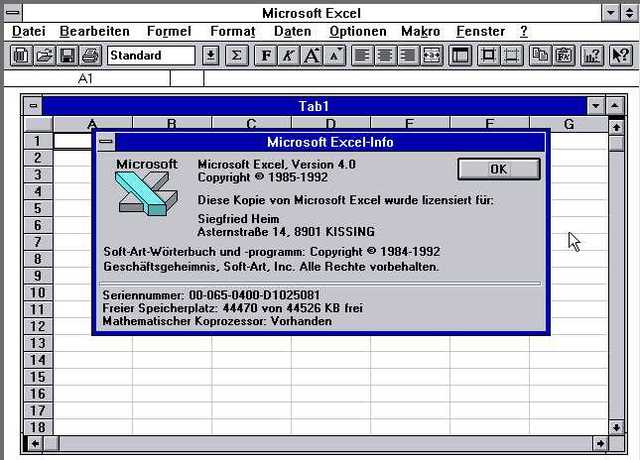Click the horizontal scrollbar thumb
The width and height of the screenshot is (640, 460).
coord(51,443)
